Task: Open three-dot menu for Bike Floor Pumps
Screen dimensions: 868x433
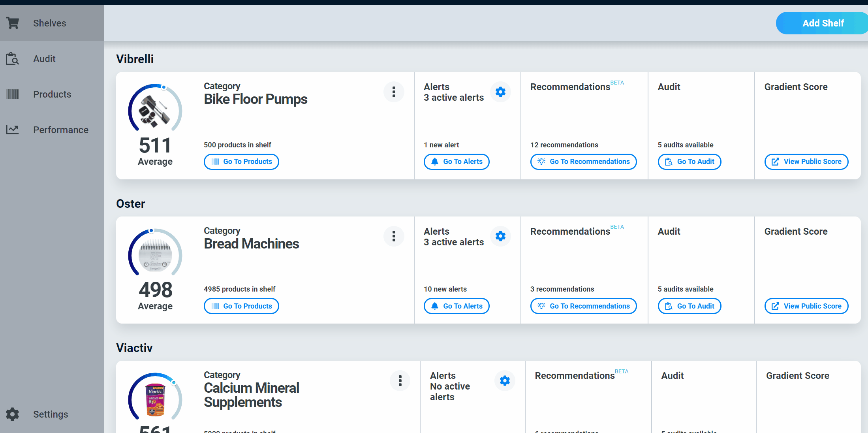Action: point(394,92)
